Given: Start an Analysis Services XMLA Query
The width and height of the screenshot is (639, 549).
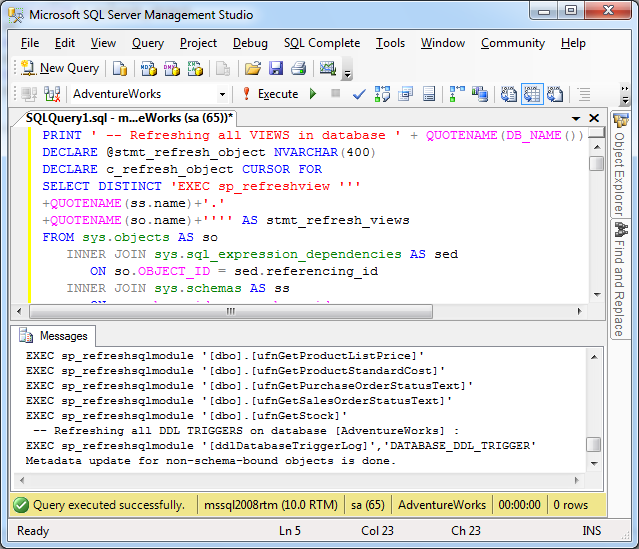Looking at the screenshot, I should click(x=195, y=68).
